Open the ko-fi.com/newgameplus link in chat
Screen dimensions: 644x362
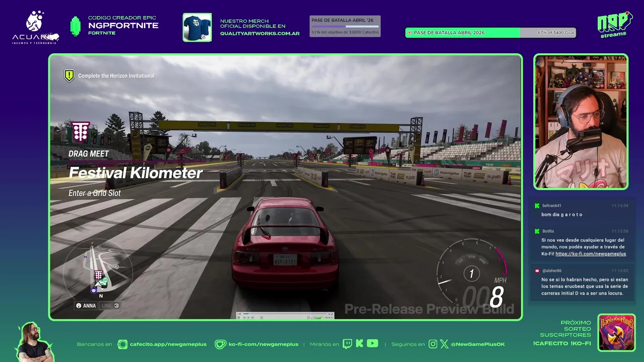[591, 254]
